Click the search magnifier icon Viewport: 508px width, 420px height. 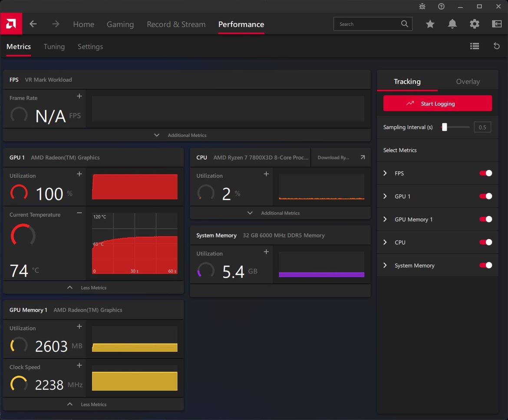click(x=404, y=23)
